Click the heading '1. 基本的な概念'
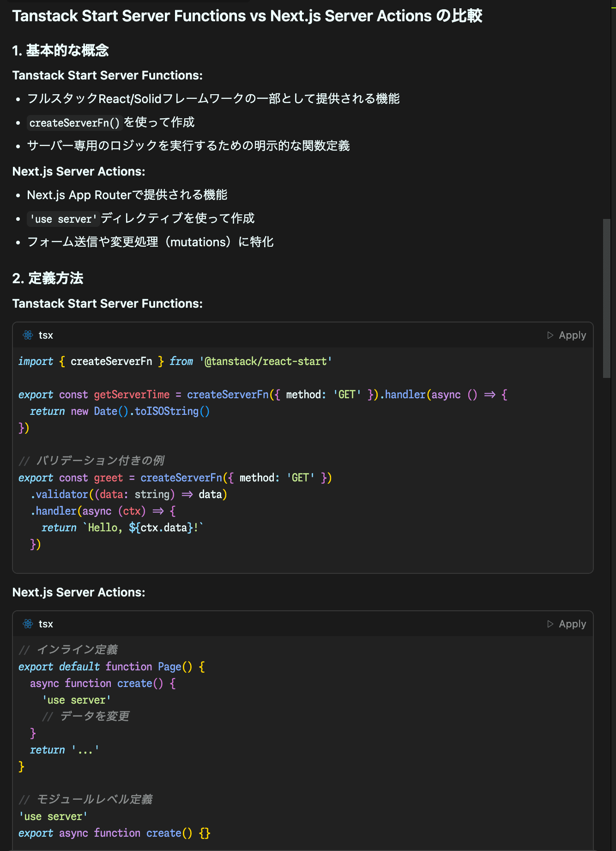The height and width of the screenshot is (851, 616). point(60,50)
